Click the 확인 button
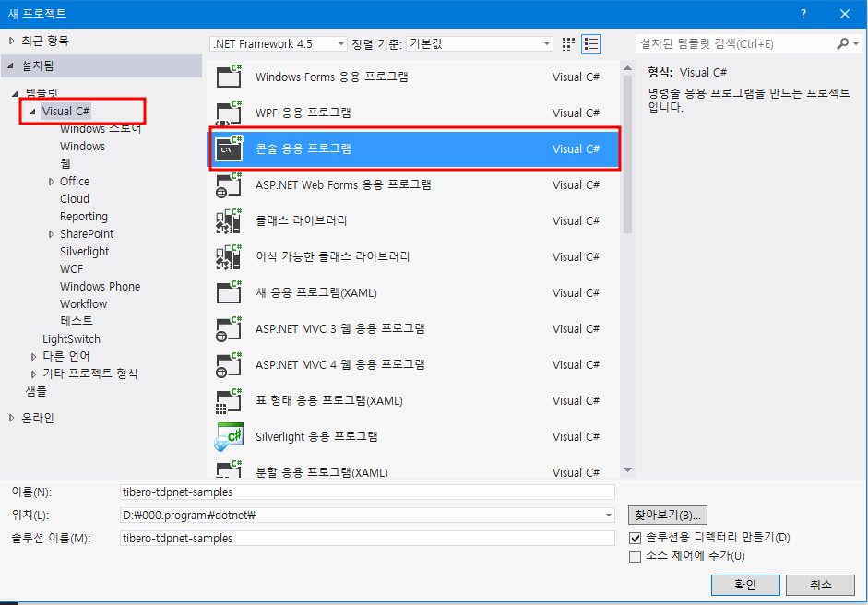The height and width of the screenshot is (605, 868). [x=745, y=585]
